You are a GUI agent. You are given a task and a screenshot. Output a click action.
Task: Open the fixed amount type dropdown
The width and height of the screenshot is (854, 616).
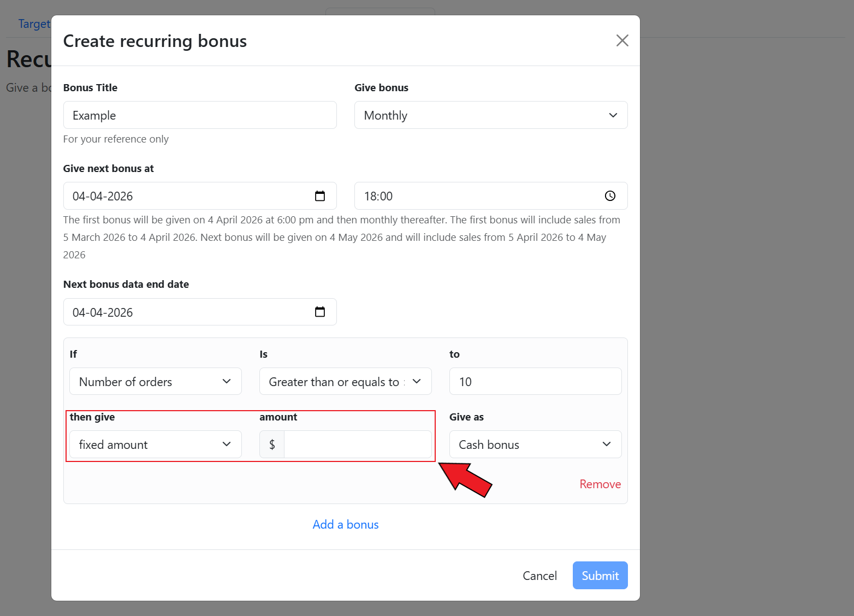coord(155,445)
